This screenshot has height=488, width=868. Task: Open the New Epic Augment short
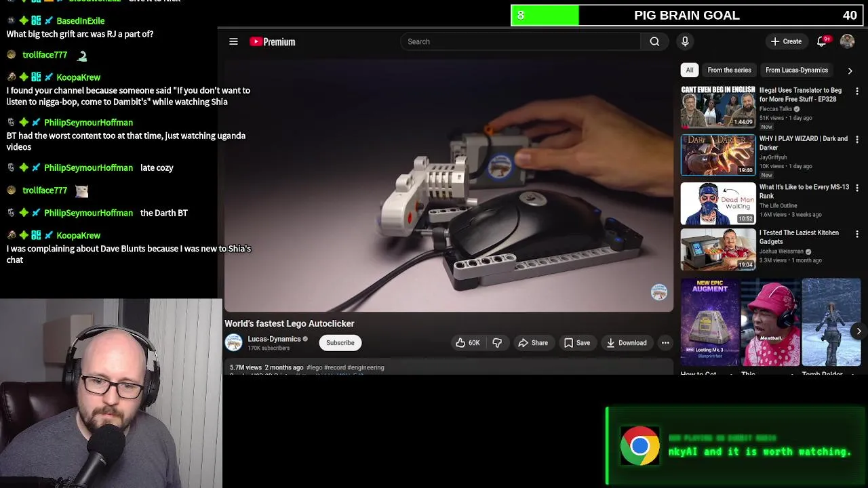[x=710, y=323]
